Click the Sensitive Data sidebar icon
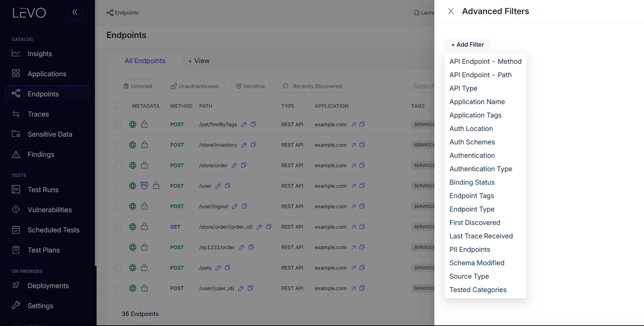 click(x=16, y=134)
